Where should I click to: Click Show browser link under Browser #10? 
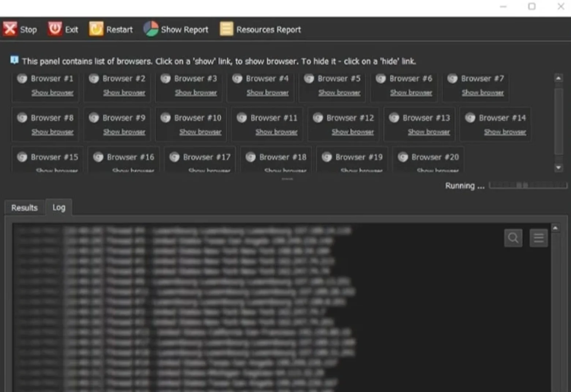(x=200, y=132)
